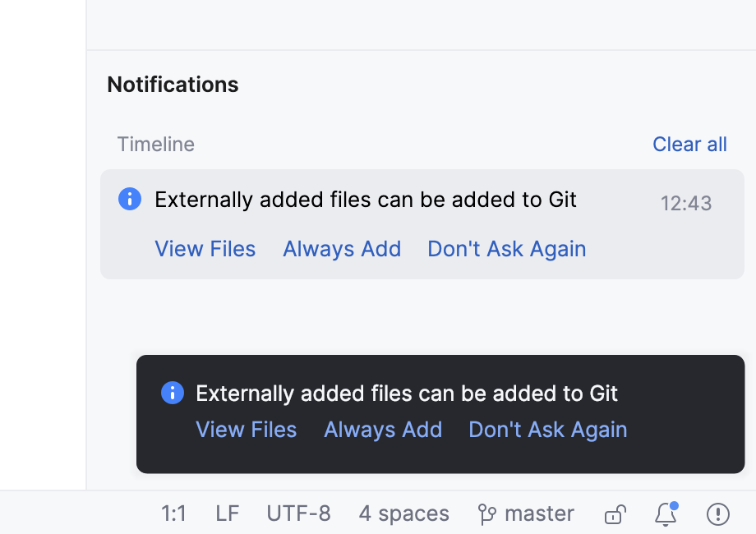Choose Always Add on the dark toast popup

[x=383, y=430]
